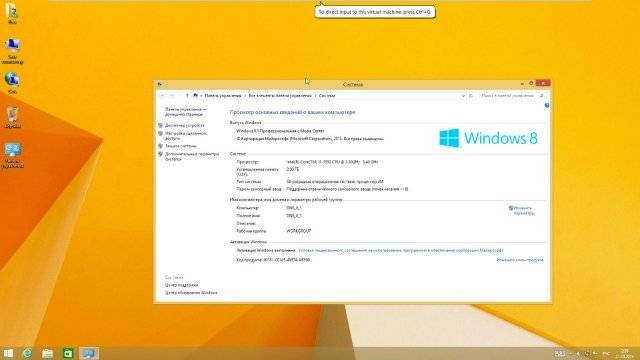Open Центр обновления Windows link
Screen dimensions: 640x360
click(x=191, y=293)
